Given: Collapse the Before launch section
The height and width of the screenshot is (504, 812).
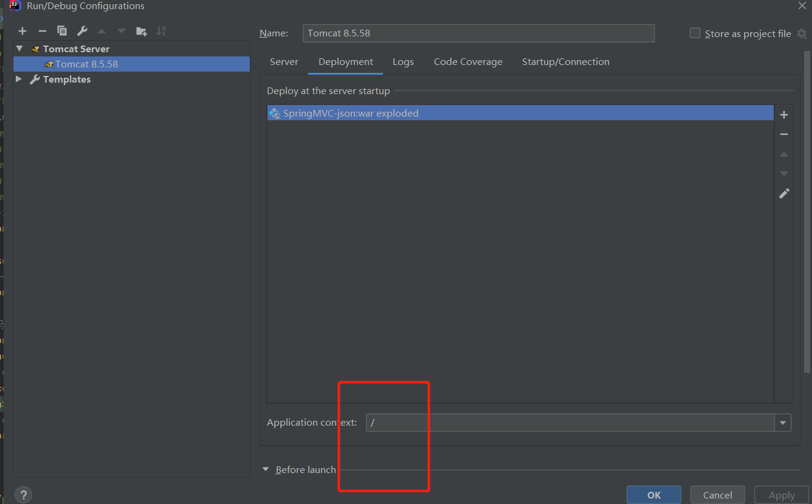Looking at the screenshot, I should click(266, 469).
